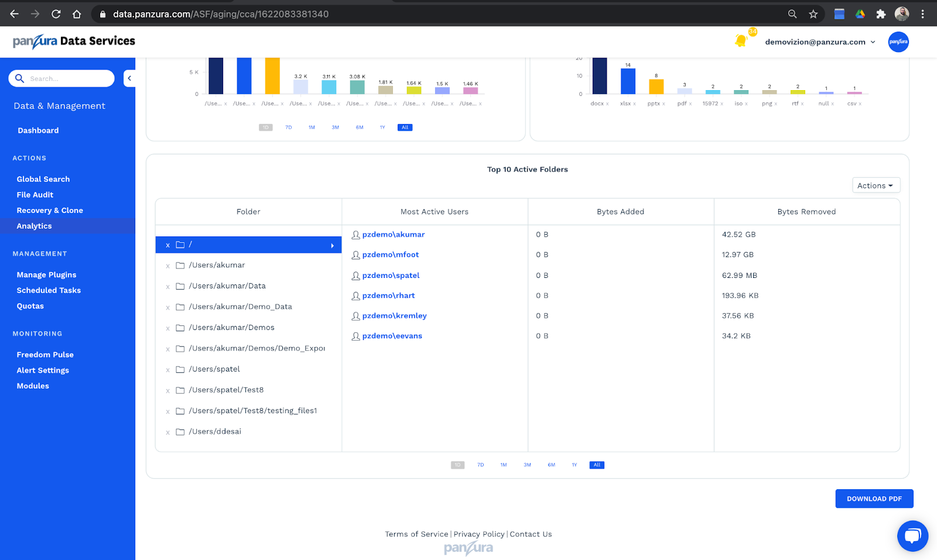The height and width of the screenshot is (560, 937).
Task: Remove the /Users/akumar folder row with x
Action: pyautogui.click(x=167, y=266)
